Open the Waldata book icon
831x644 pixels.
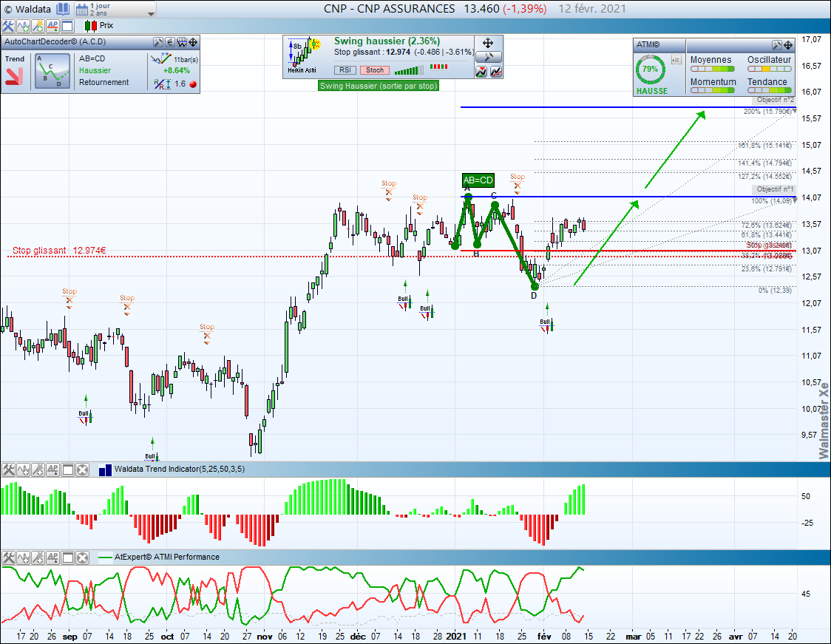click(63, 9)
